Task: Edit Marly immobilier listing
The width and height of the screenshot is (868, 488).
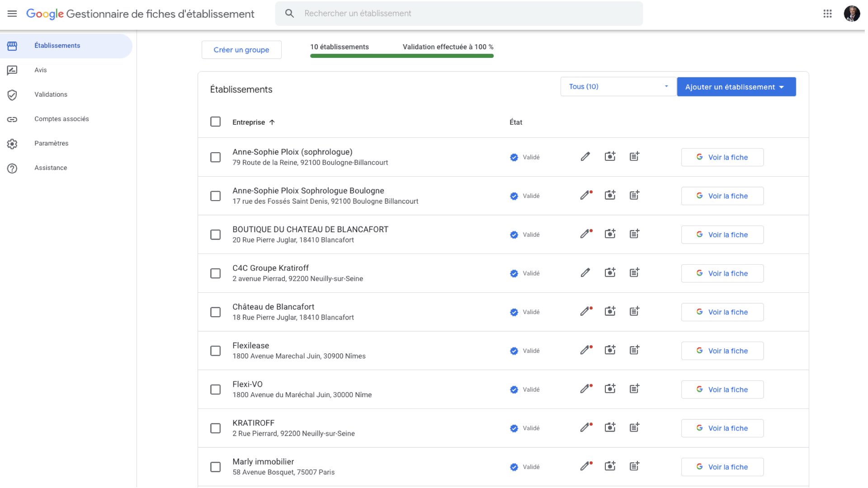Action: (x=586, y=466)
